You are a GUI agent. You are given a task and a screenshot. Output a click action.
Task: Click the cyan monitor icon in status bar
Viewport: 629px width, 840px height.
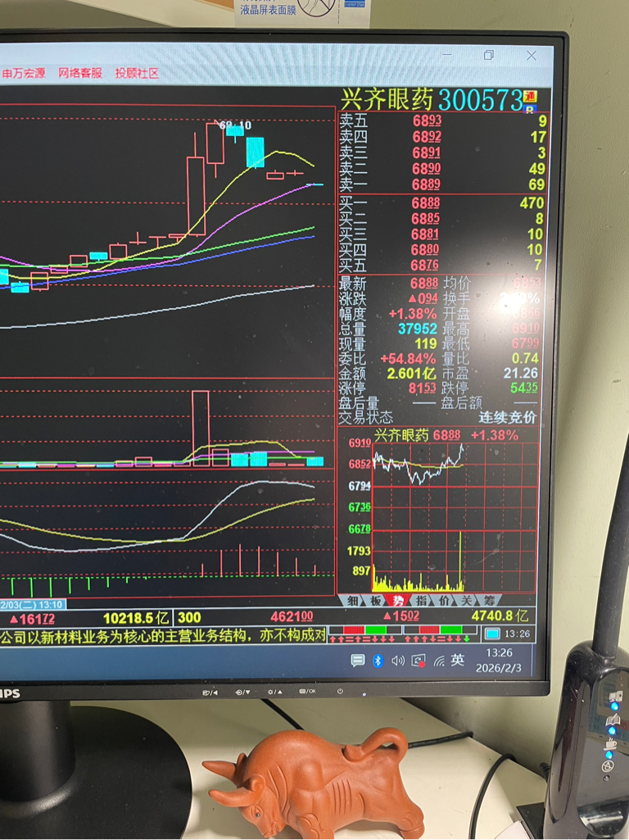click(x=492, y=634)
